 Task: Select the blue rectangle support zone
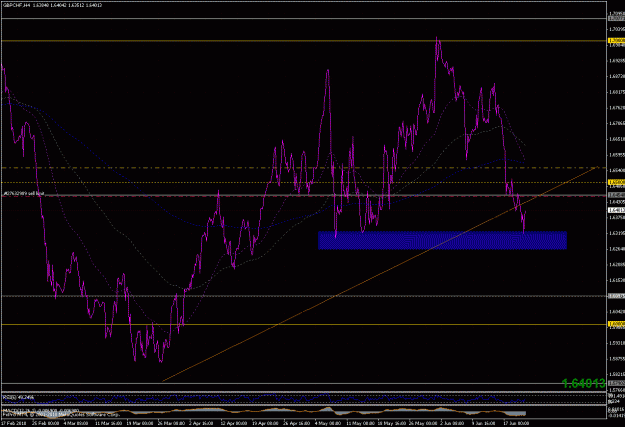click(x=442, y=240)
